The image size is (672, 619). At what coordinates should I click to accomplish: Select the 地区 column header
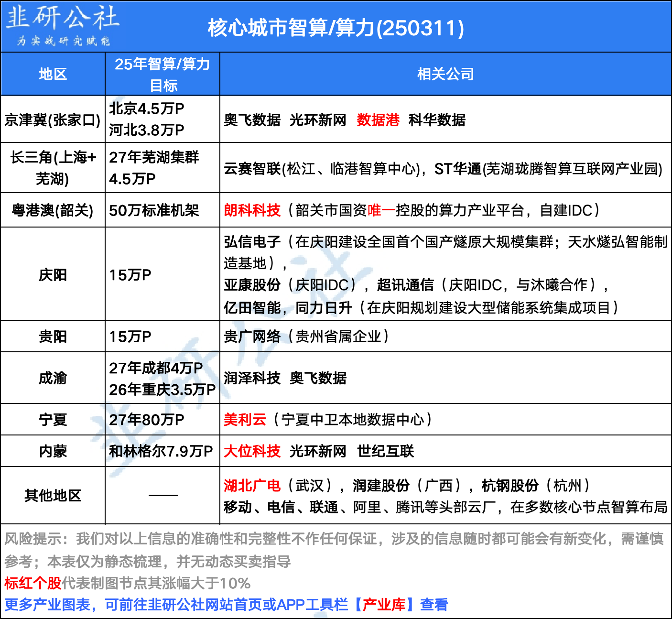[53, 74]
